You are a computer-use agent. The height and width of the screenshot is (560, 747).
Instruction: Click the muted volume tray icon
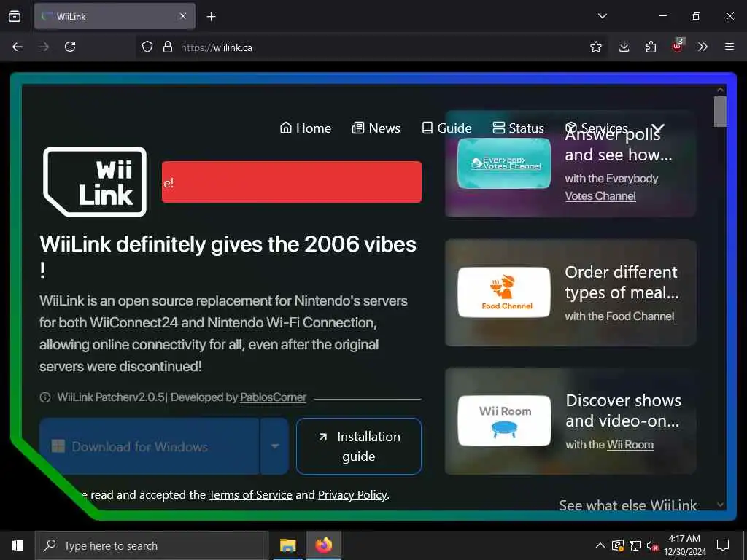point(653,545)
